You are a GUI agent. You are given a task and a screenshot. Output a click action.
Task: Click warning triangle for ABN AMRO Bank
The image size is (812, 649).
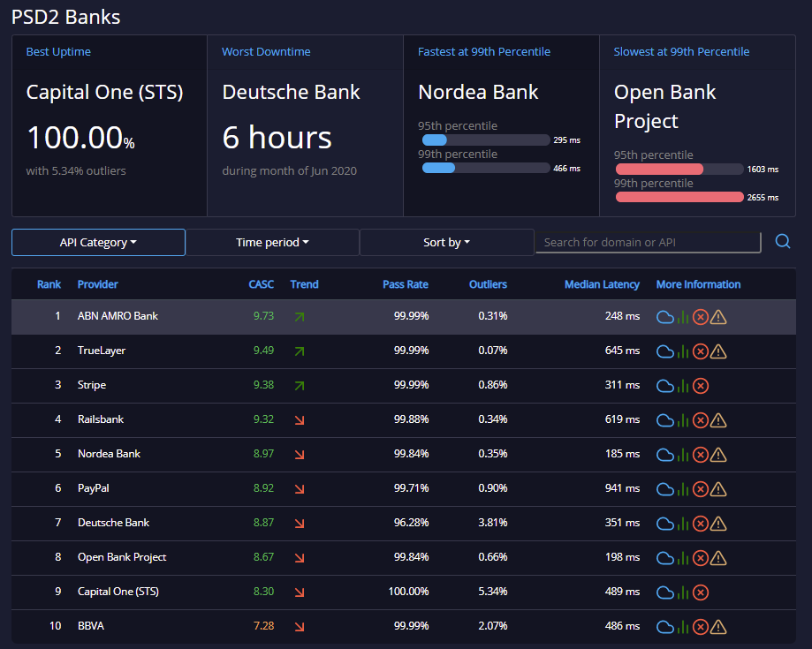tap(718, 317)
